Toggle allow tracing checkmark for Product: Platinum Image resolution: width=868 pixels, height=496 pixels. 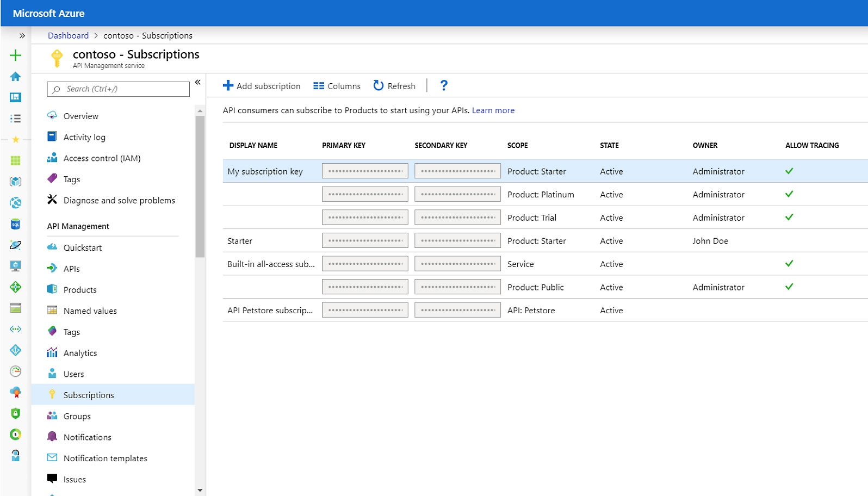789,194
